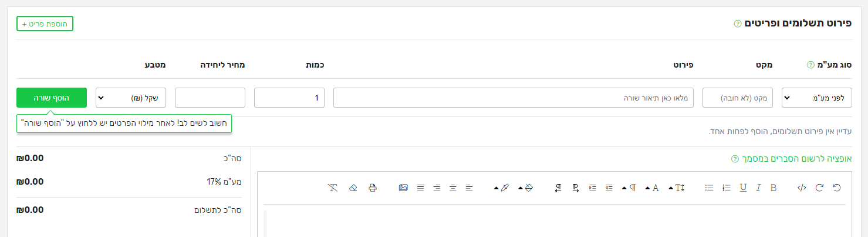Click the redo arrow icon
This screenshot has width=868, height=237.
coord(820,188)
